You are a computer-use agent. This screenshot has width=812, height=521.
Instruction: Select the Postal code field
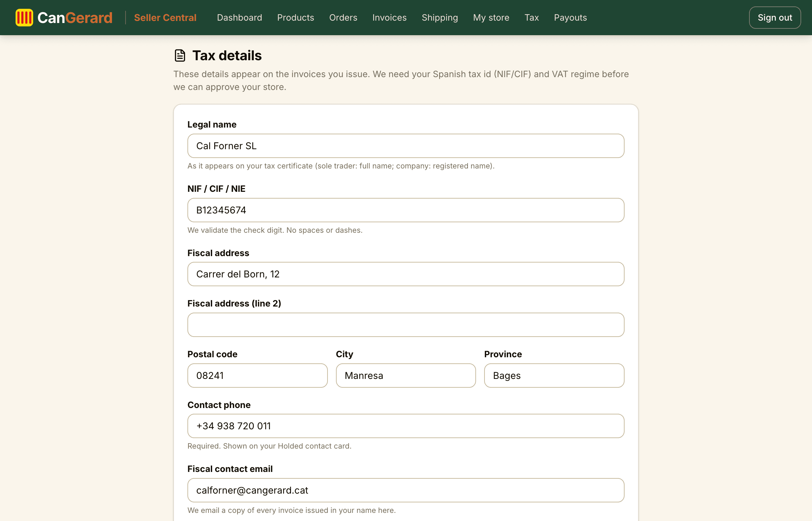(x=257, y=376)
